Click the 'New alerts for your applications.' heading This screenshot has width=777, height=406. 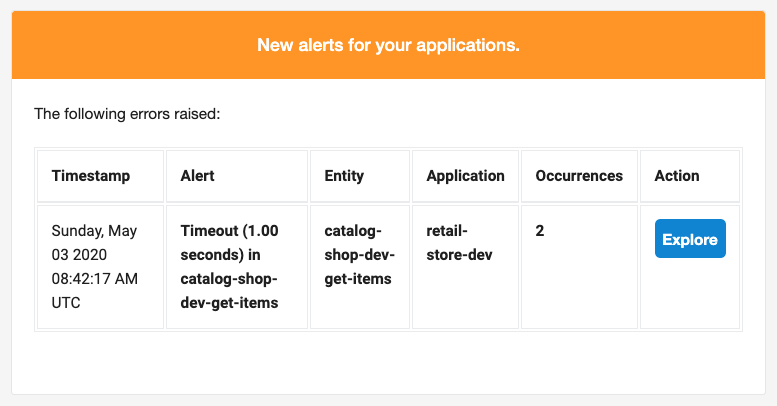(x=388, y=45)
